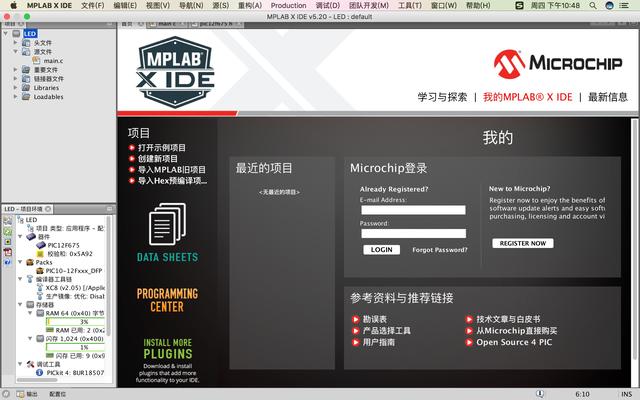This screenshot has height=400, width=640.
Task: Click the green refresh dashboard side icon
Action: click(8, 231)
